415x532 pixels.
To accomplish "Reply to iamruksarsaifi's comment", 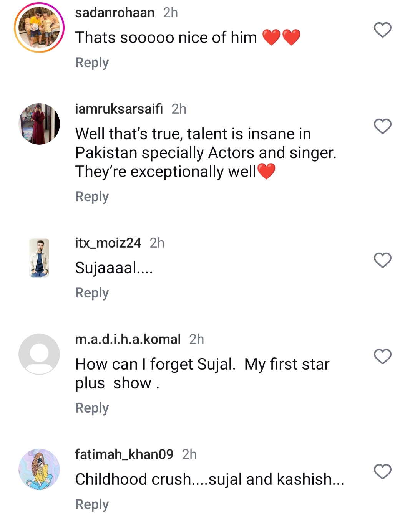I will click(x=92, y=197).
